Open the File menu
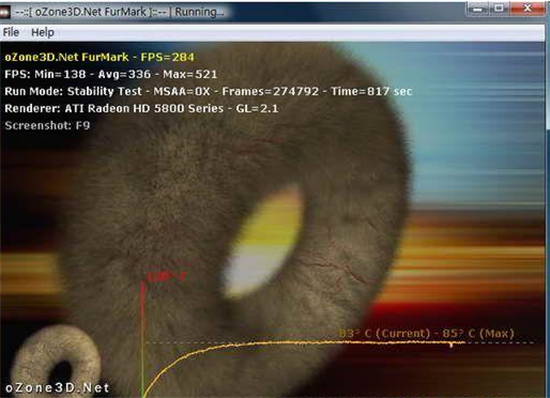550x398 pixels. 11,32
